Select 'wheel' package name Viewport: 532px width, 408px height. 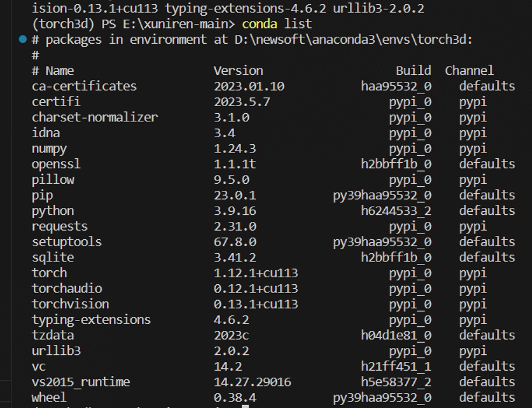[x=49, y=397]
